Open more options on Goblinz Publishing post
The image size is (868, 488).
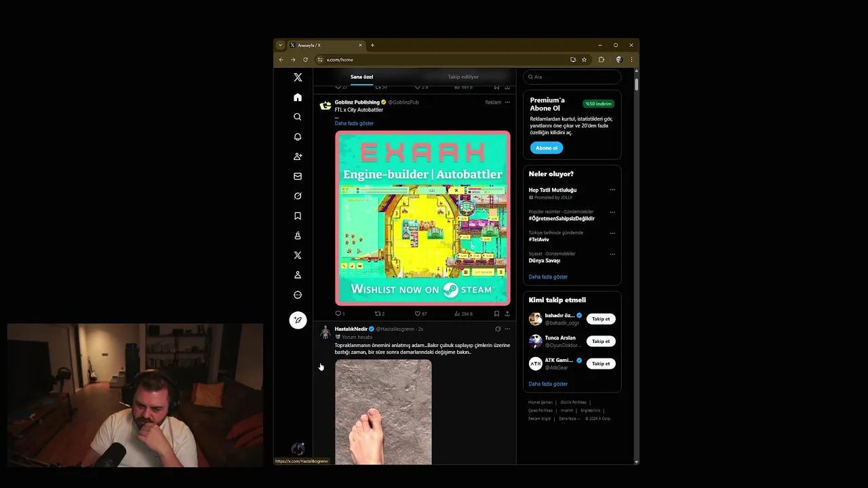pos(507,102)
